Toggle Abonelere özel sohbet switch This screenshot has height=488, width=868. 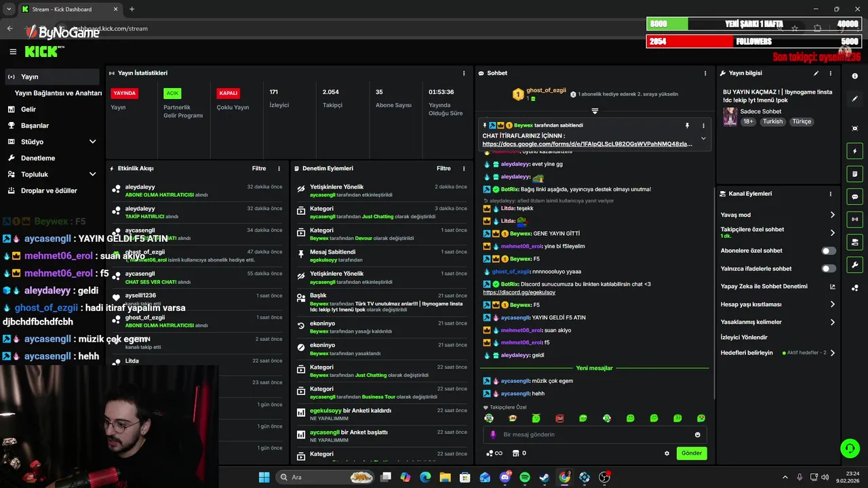point(829,251)
